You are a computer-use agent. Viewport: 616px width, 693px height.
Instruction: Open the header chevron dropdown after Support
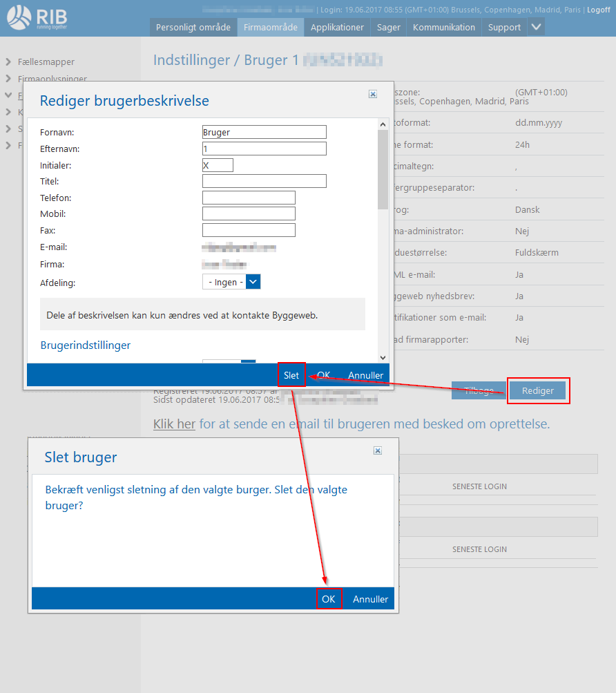pos(537,27)
